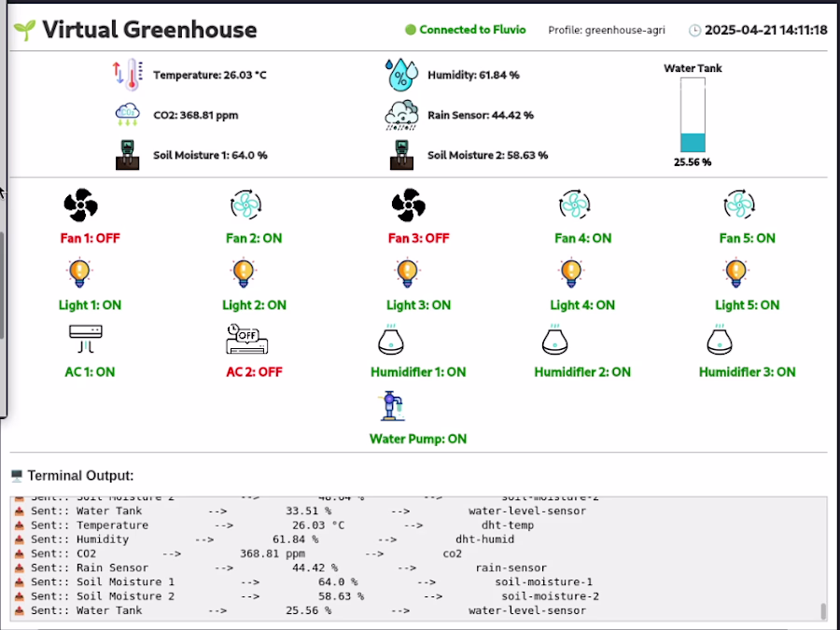Click the clock icon next to timestamp
840x630 pixels.
[x=694, y=30]
